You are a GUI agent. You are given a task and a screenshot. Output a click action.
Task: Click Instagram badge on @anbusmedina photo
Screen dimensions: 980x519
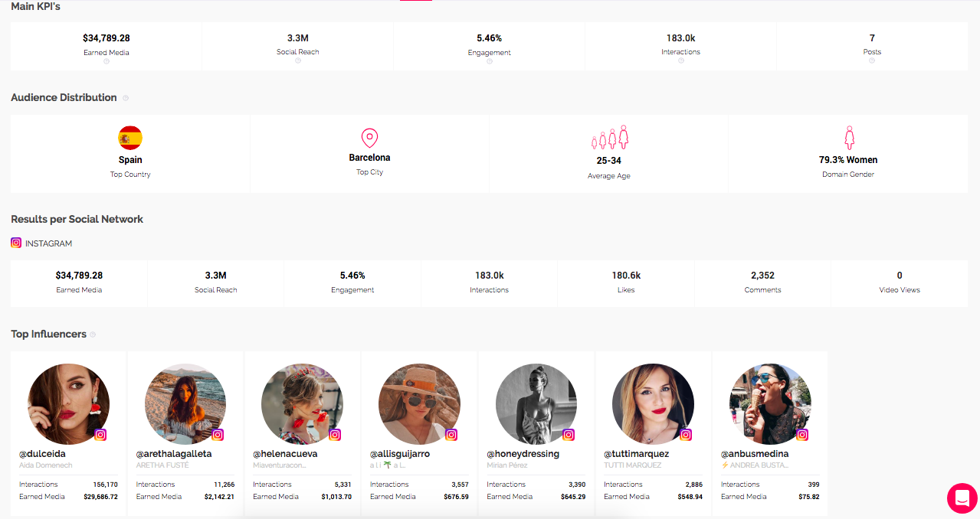tap(802, 435)
